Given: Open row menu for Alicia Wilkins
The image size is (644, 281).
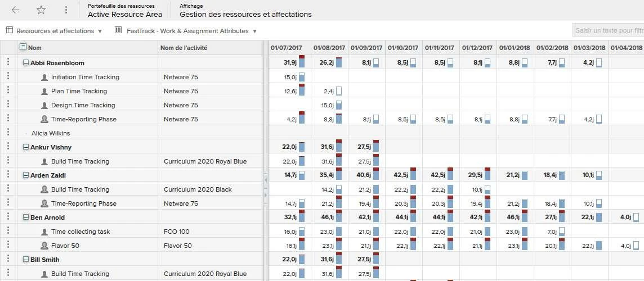Looking at the screenshot, I should pyautogui.click(x=8, y=133).
